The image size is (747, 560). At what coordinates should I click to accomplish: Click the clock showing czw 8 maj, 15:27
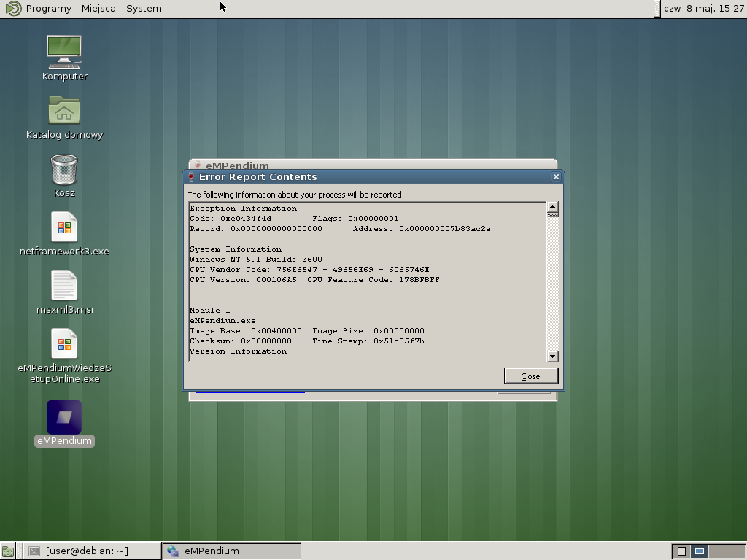coord(704,9)
